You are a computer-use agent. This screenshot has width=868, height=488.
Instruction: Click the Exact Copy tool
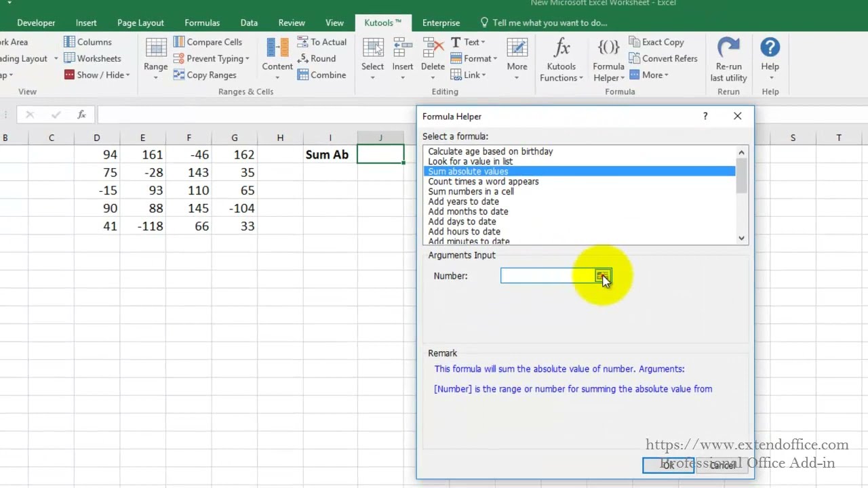pos(656,42)
